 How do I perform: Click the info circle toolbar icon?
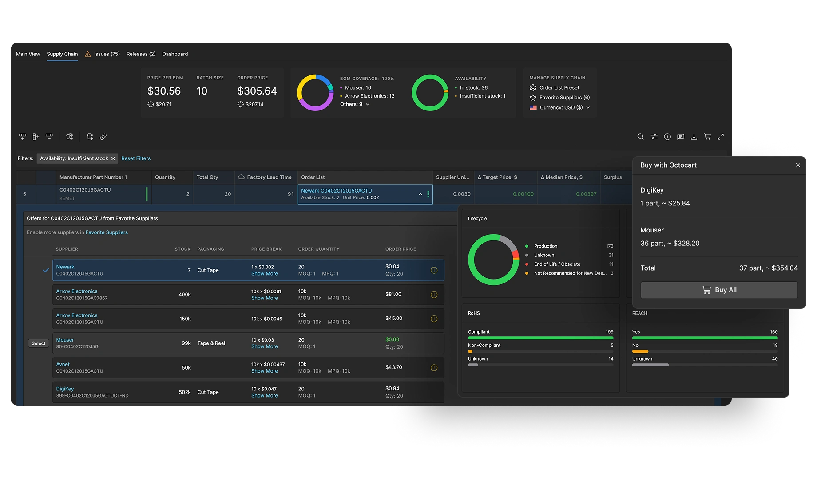(x=667, y=137)
